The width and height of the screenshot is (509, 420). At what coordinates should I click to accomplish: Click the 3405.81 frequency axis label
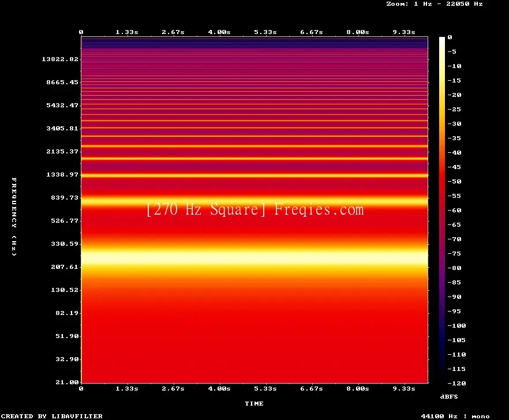62,128
